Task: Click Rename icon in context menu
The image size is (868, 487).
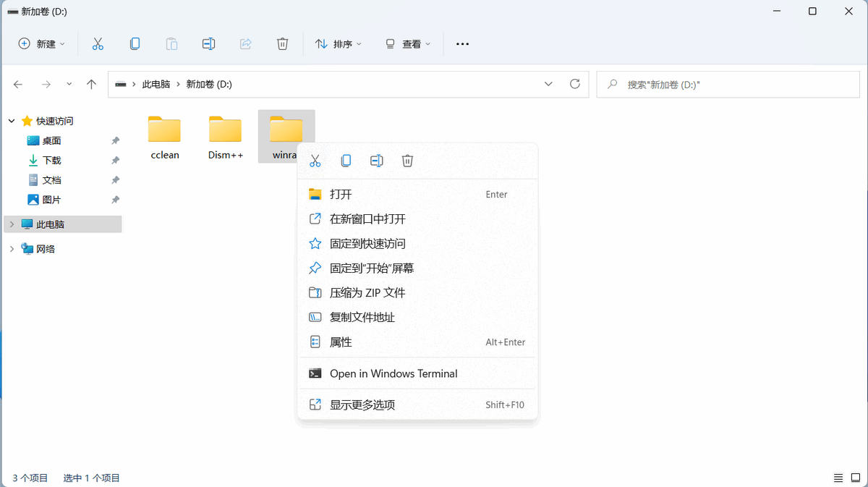Action: [377, 161]
